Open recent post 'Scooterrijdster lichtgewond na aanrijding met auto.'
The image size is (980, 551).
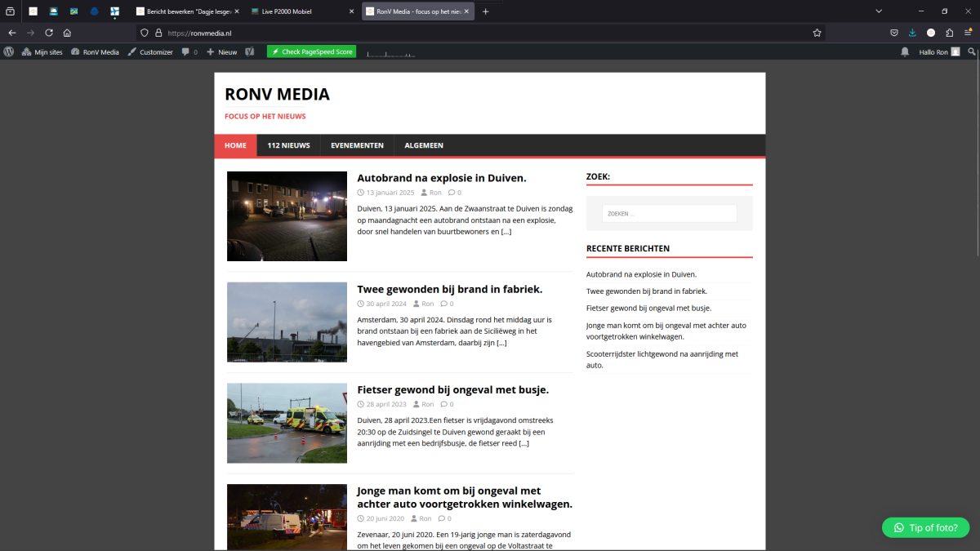coord(662,359)
